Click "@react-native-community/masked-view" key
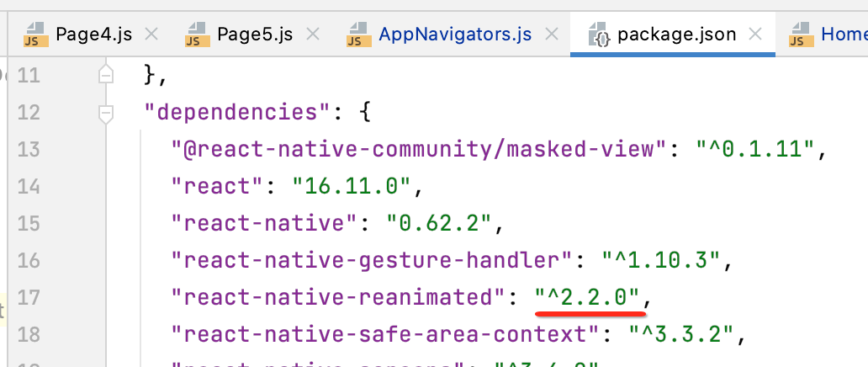This screenshot has height=367, width=868. [x=421, y=150]
